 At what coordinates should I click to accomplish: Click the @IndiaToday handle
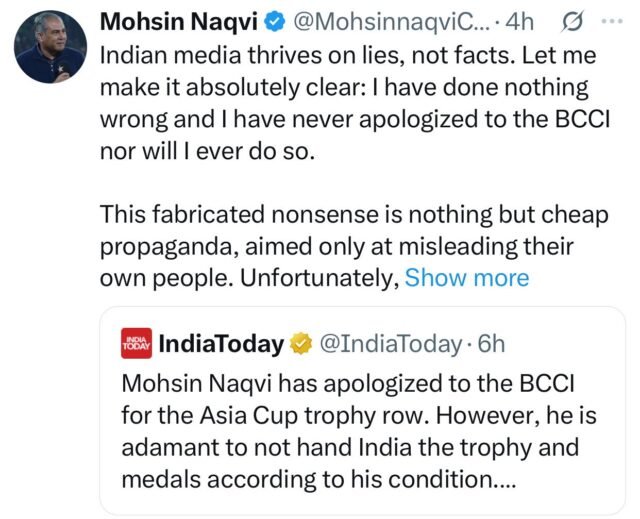[x=389, y=344]
